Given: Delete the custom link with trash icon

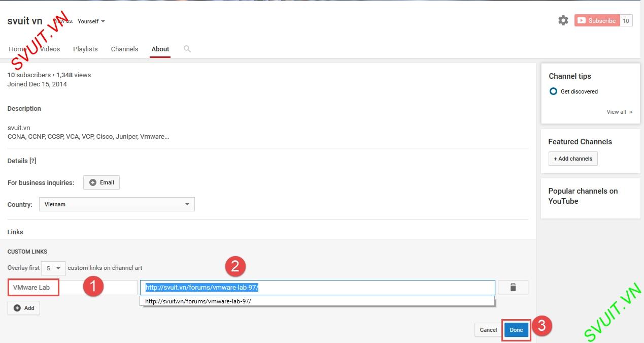Looking at the screenshot, I should (x=513, y=287).
